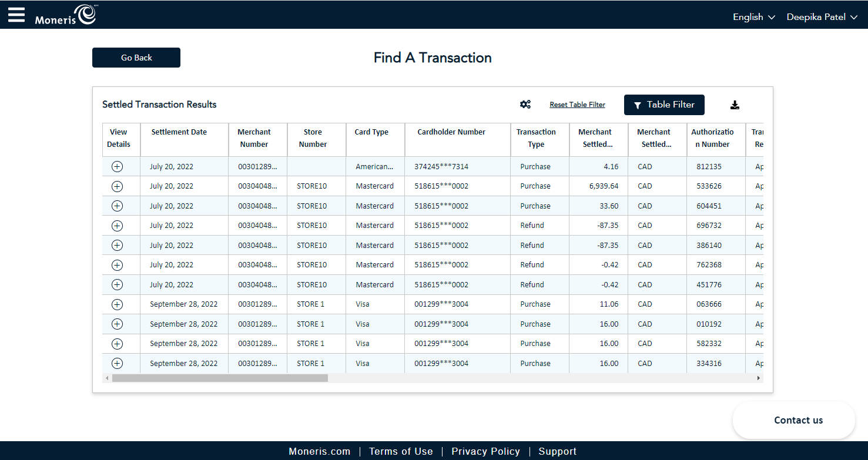Select the authorization number 063666

tap(709, 304)
